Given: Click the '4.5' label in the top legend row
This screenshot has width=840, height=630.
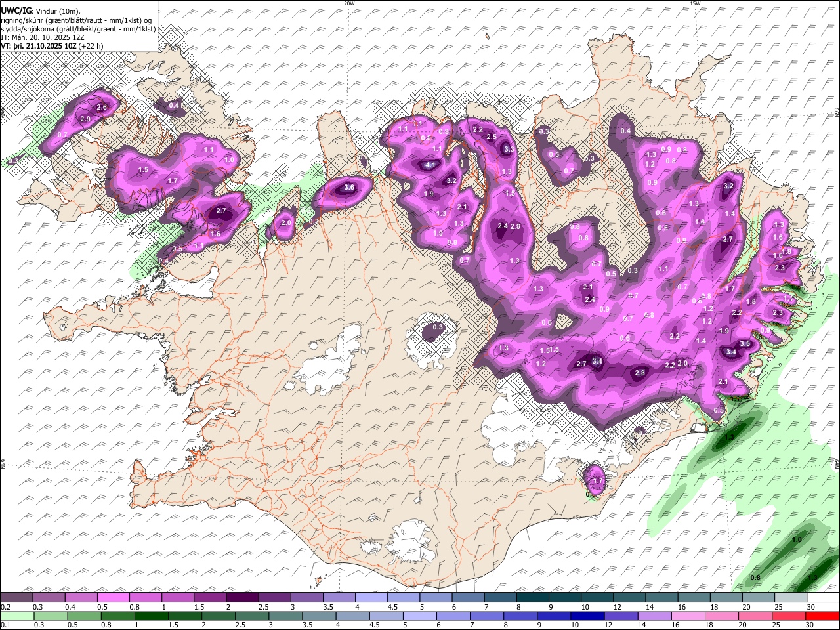Looking at the screenshot, I should pyautogui.click(x=392, y=607).
